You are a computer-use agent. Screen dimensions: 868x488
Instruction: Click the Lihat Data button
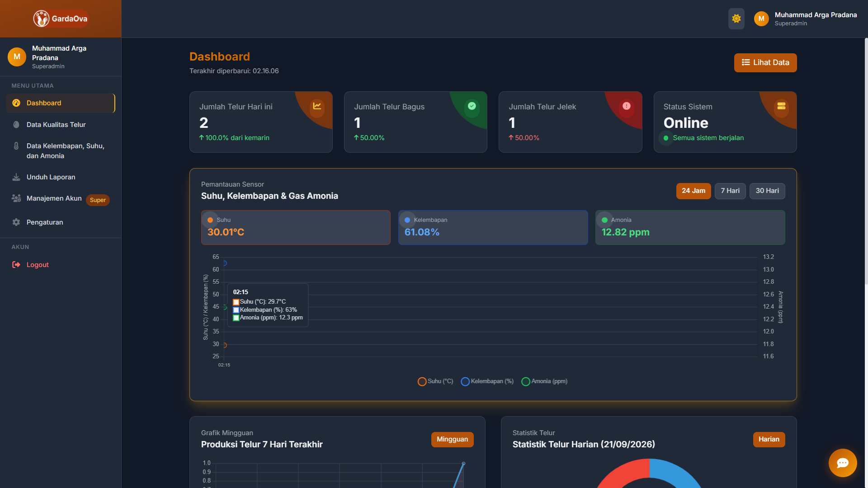(765, 63)
